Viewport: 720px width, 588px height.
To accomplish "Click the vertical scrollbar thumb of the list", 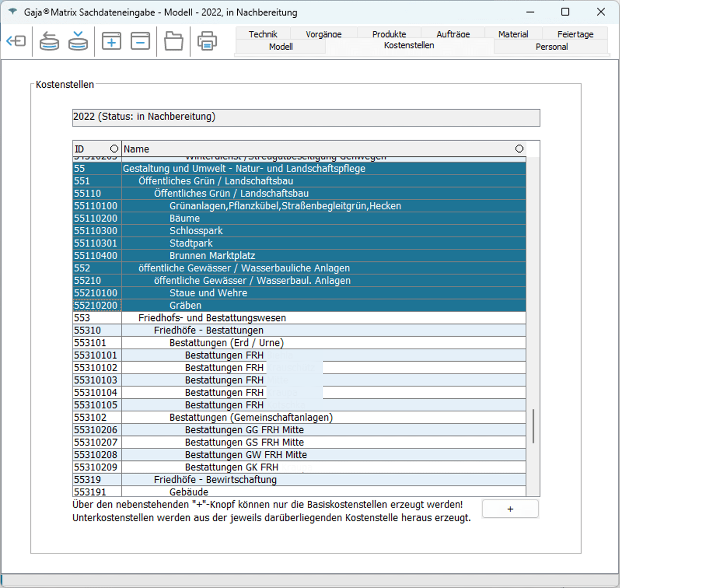I will [x=533, y=426].
